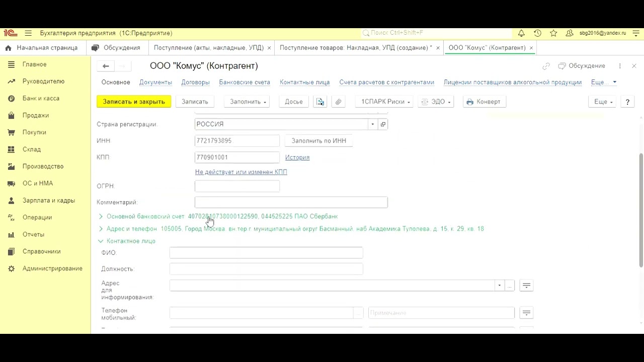Copy link to this contractor icon

click(546, 66)
